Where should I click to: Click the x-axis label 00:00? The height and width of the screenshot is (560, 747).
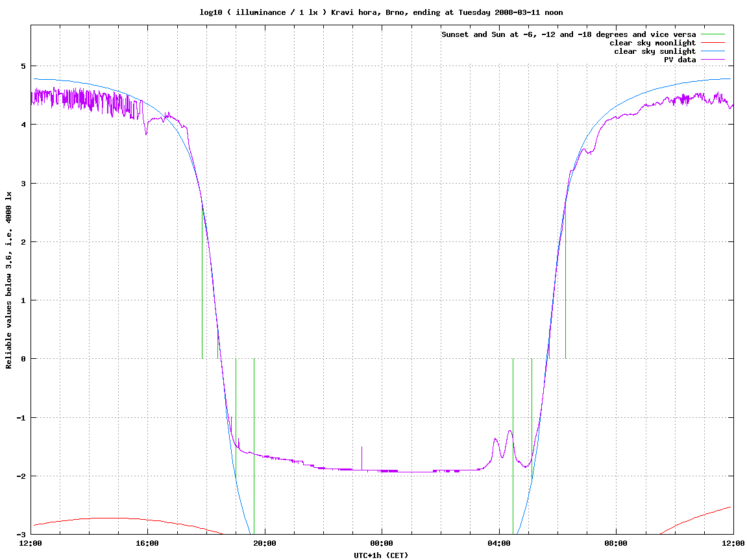coord(382,543)
